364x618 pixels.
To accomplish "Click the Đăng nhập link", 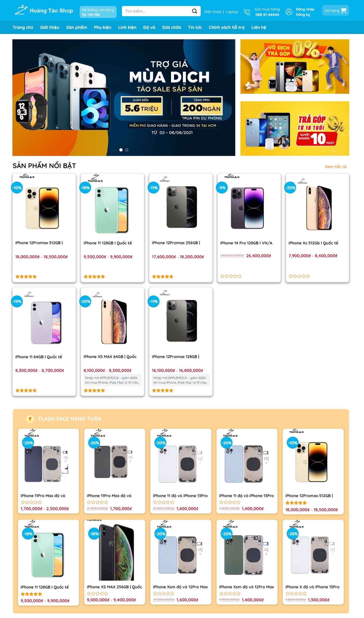I will tap(305, 9).
